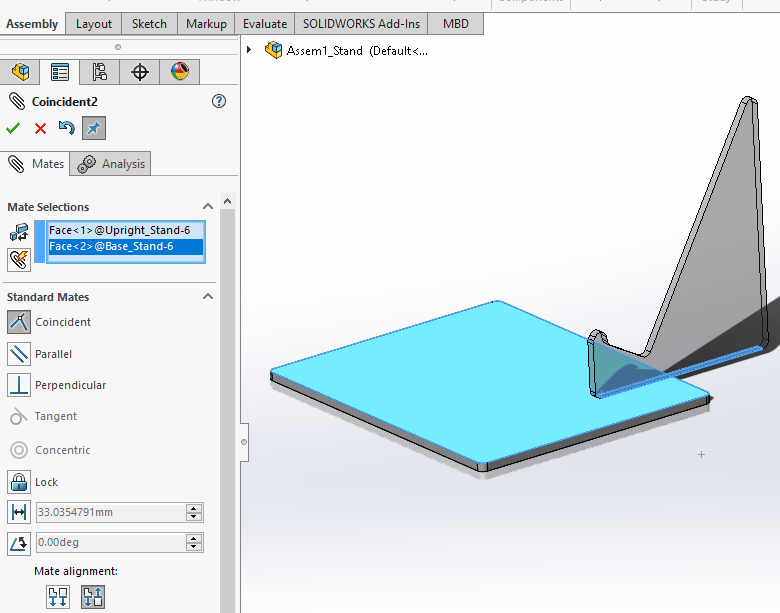Toggle the Keep Visible pushpin icon
Image resolution: width=780 pixels, height=613 pixels.
click(x=93, y=128)
